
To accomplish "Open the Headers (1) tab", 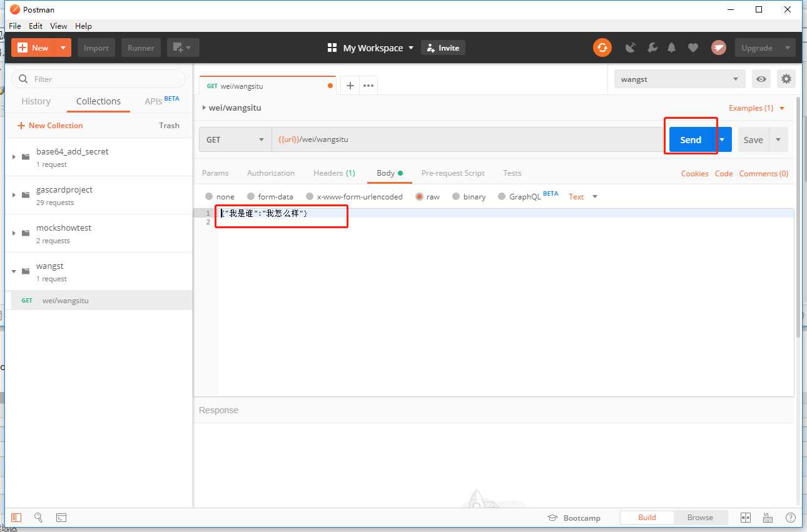I will tap(334, 173).
